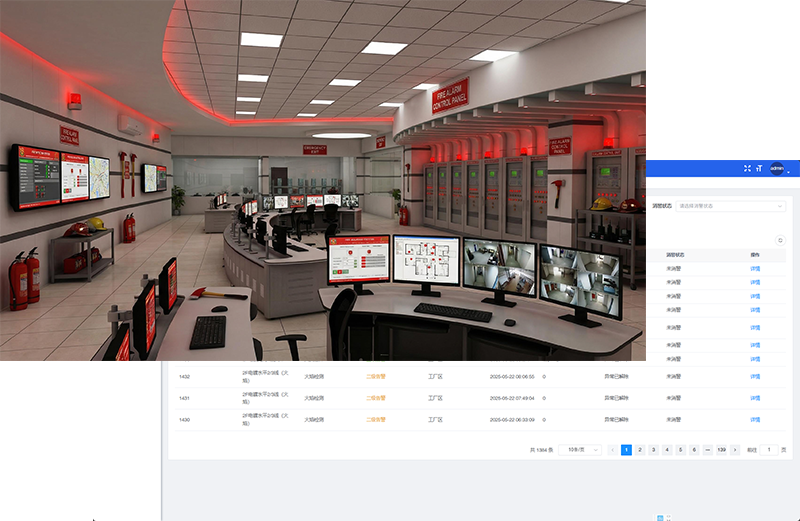Click the admin avatar in header
Screen dimensions: 800x521
pos(776,168)
